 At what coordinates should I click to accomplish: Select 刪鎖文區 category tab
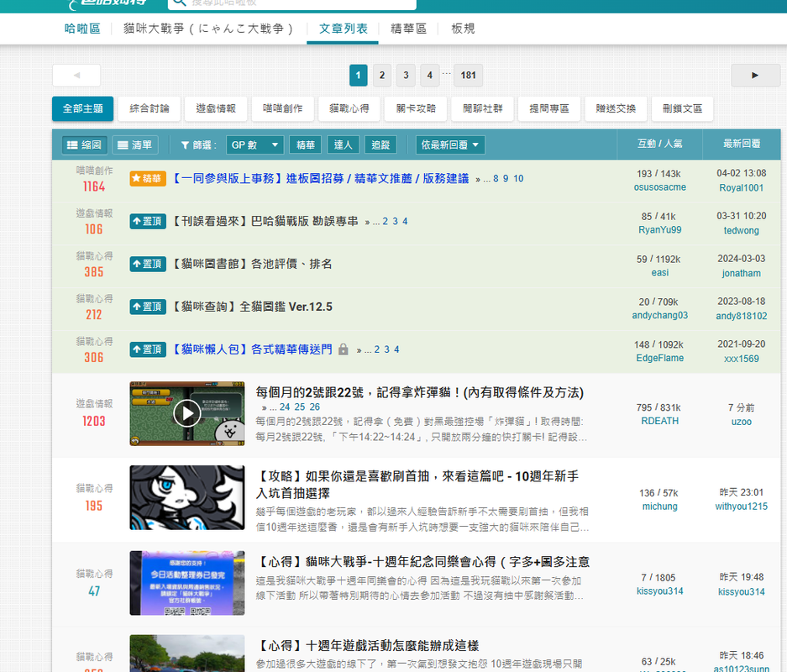coord(682,109)
